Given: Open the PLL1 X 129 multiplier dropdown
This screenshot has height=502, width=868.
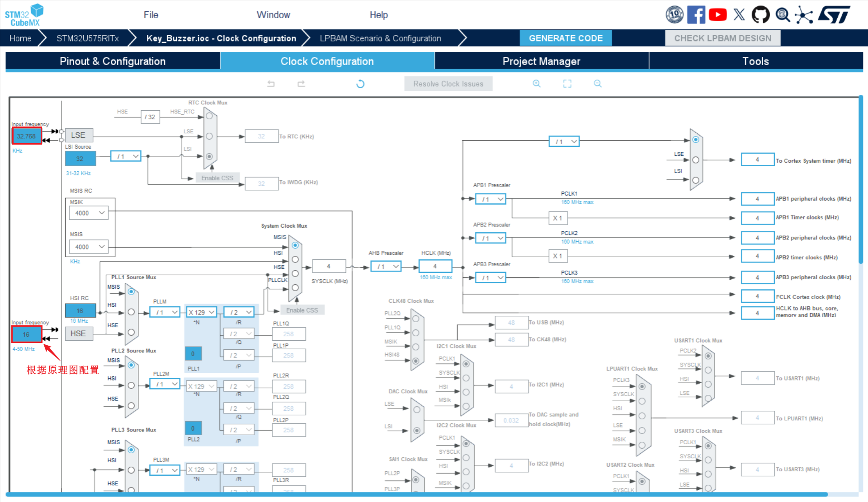Looking at the screenshot, I should [201, 312].
